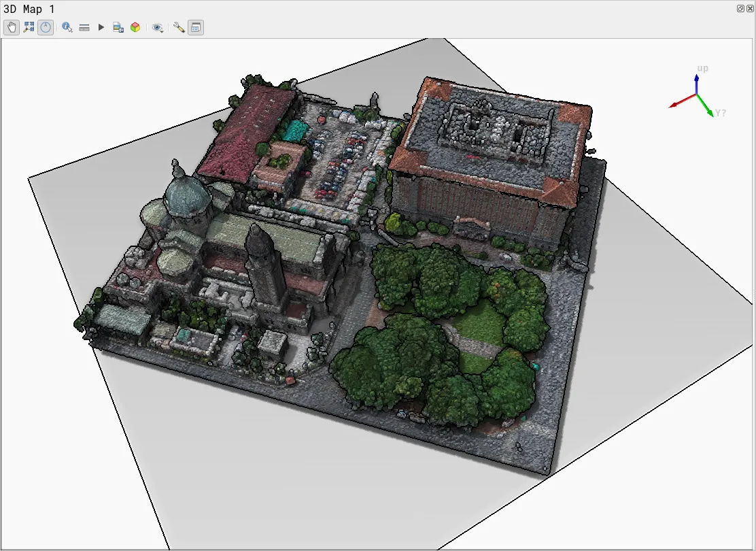
Task: Toggle the Identify tool state
Action: pos(67,27)
